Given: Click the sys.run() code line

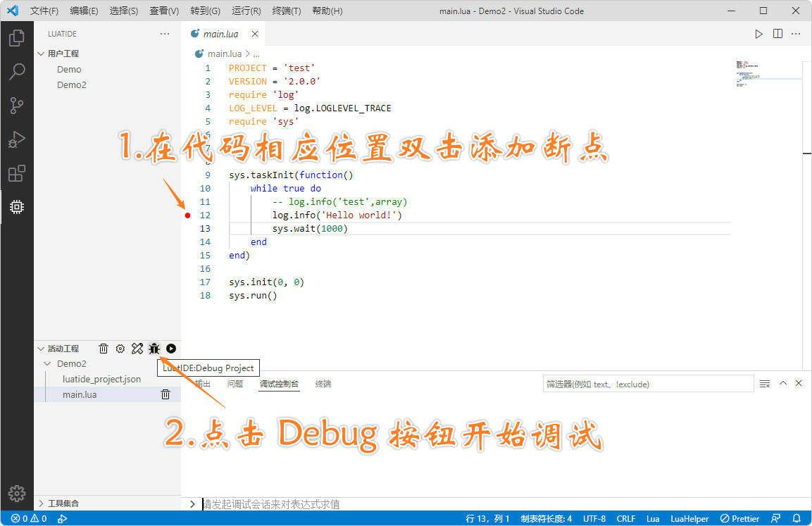Looking at the screenshot, I should 254,296.
